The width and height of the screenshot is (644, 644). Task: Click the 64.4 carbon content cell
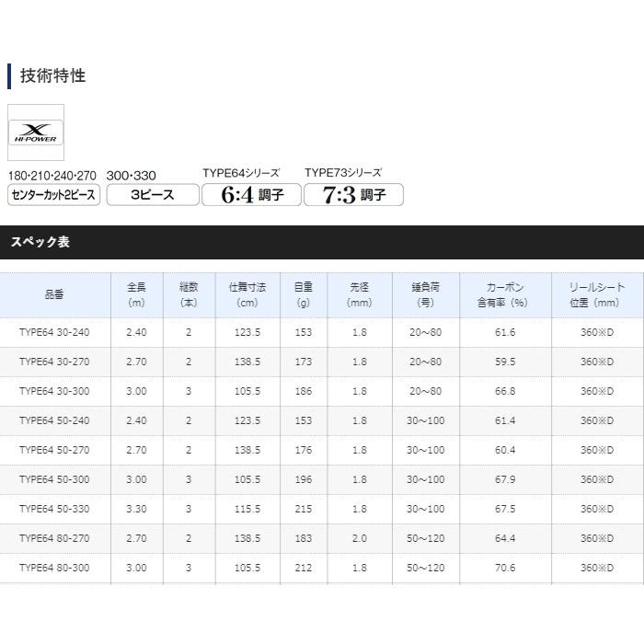coord(505,538)
